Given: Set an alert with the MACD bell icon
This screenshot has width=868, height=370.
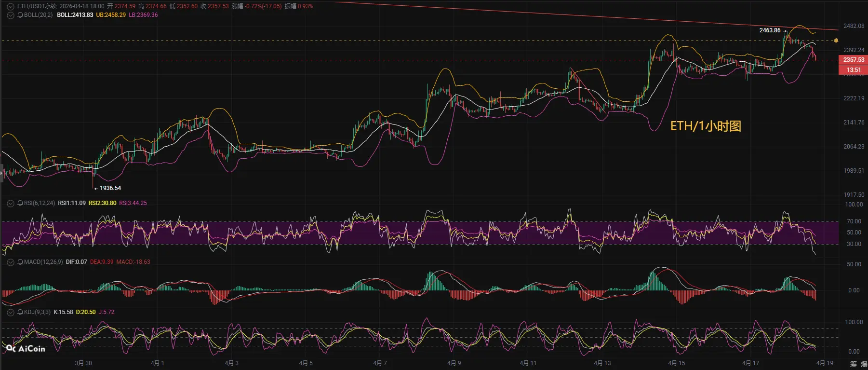Looking at the screenshot, I should point(20,262).
